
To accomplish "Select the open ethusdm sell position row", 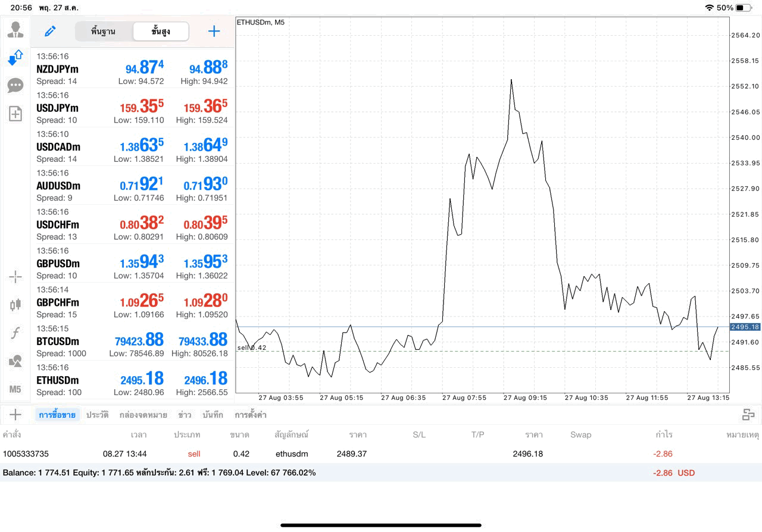I will [x=381, y=453].
